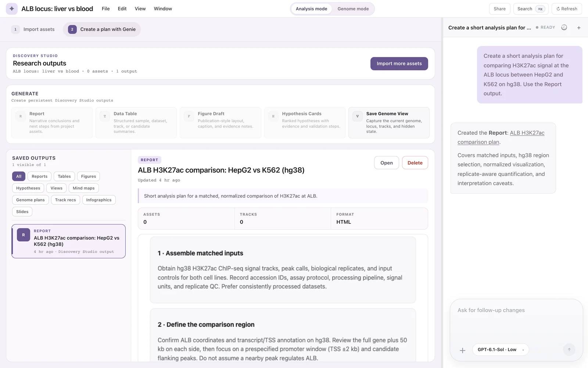The image size is (588, 368).
Task: Click the H icon on Hypothesis Cards
Action: (273, 116)
